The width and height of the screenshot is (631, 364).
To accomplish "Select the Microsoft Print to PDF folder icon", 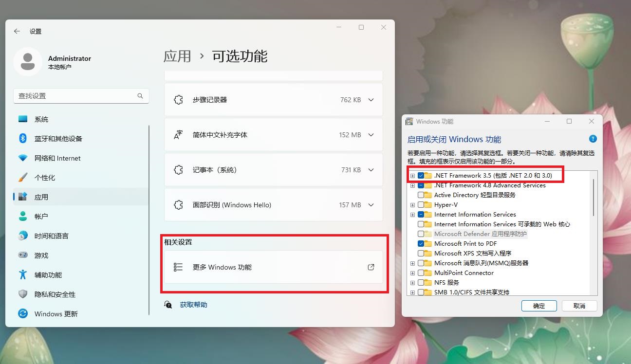I will click(x=428, y=244).
